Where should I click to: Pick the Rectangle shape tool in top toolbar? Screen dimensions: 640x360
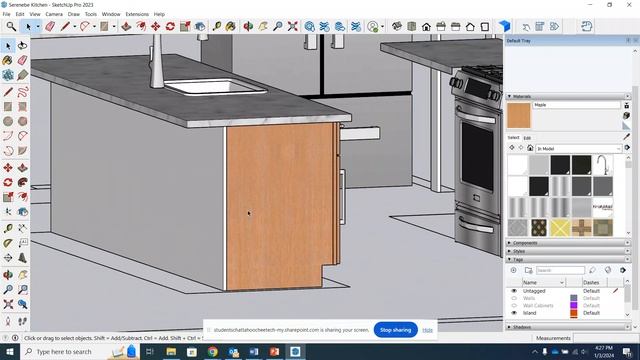[104, 27]
